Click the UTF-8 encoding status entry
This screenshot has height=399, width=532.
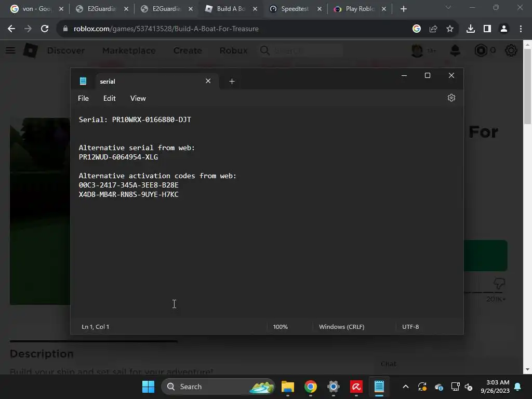point(410,327)
